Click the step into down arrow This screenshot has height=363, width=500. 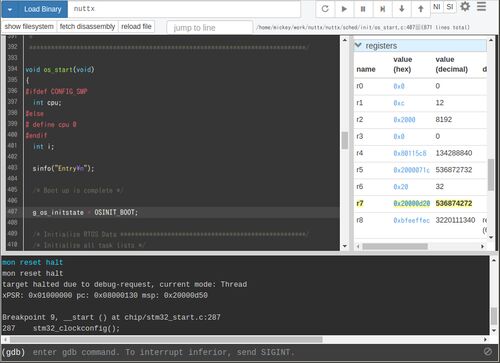(x=402, y=9)
